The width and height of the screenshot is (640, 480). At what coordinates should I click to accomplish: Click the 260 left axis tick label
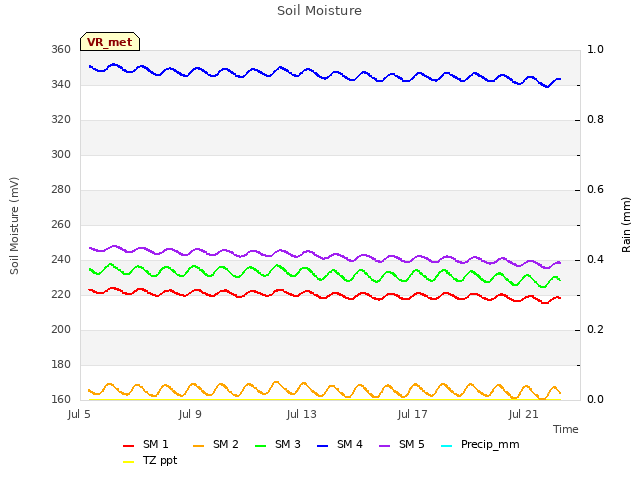tap(61, 224)
